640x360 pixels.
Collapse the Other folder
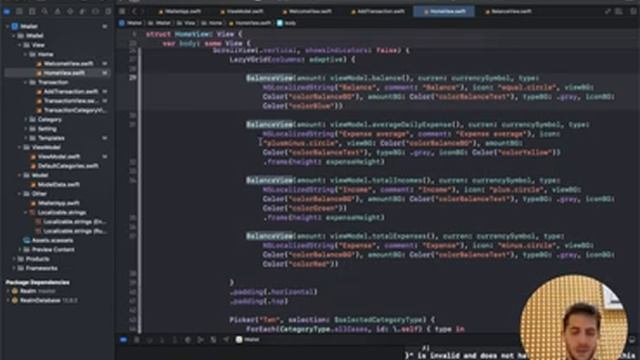pos(20,194)
